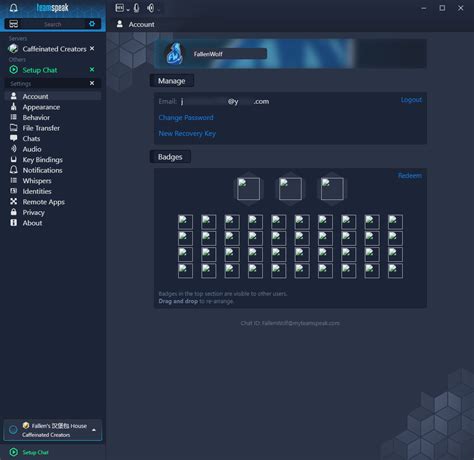The height and width of the screenshot is (460, 474).
Task: Expand the Fallen's House server panel arrow
Action: coord(94,430)
